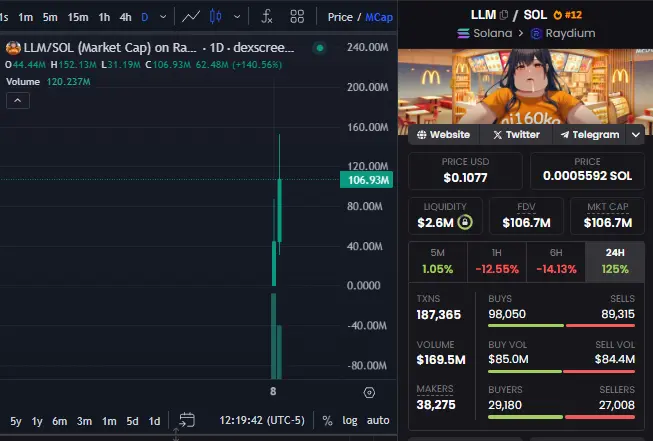Click the 12:19:42 (UTC-5) timezone
The height and width of the screenshot is (441, 653).
point(262,420)
